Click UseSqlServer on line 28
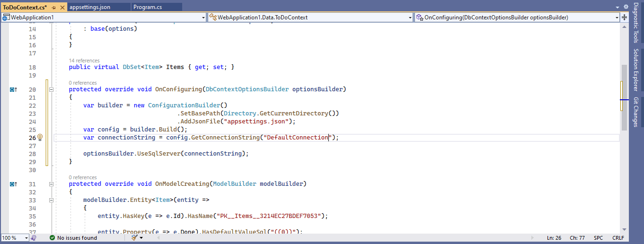Viewport: 644px width, 244px height. (x=159, y=154)
